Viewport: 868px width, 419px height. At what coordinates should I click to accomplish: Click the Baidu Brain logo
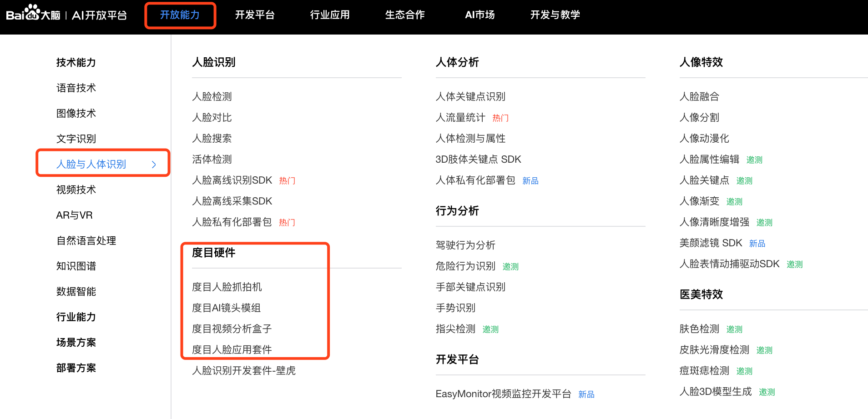[x=33, y=13]
